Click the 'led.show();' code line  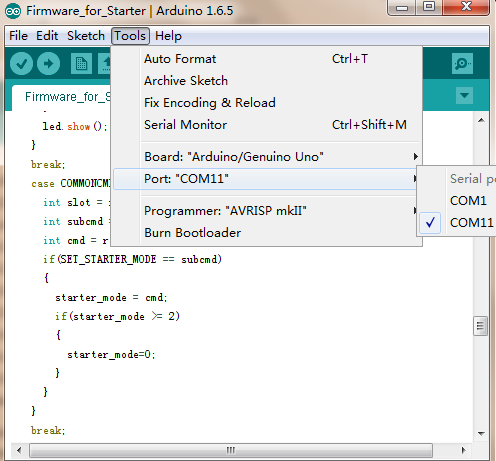[x=75, y=126]
